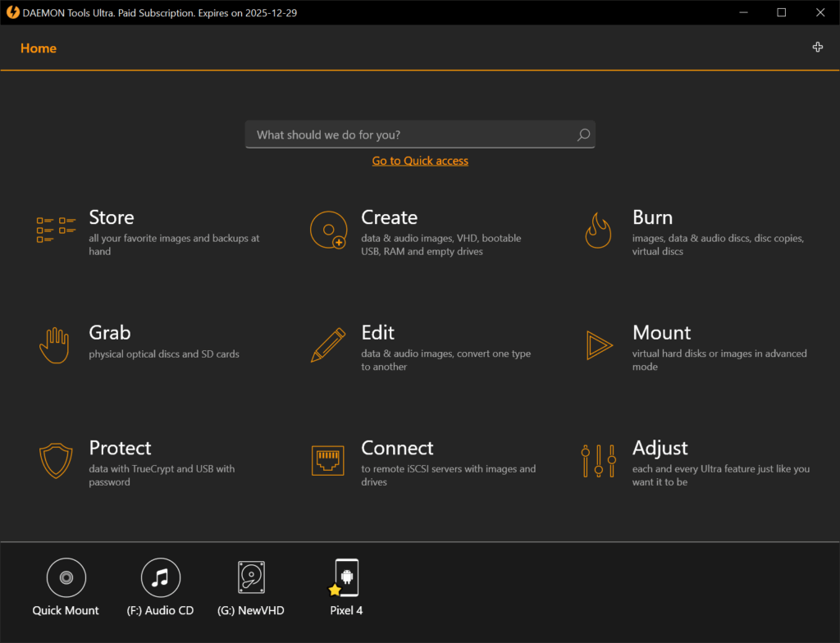Select the Create disc image tool

coord(389,217)
